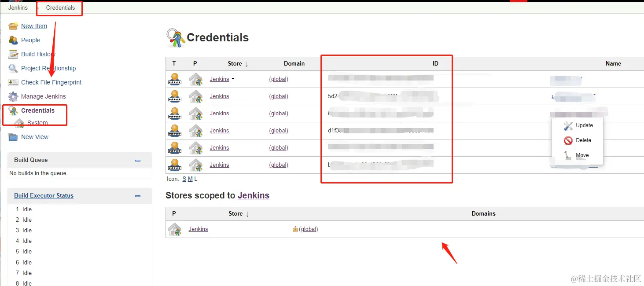This screenshot has width=644, height=286.
Task: Open the (global) domain in the 5d2 row
Action: tap(279, 96)
